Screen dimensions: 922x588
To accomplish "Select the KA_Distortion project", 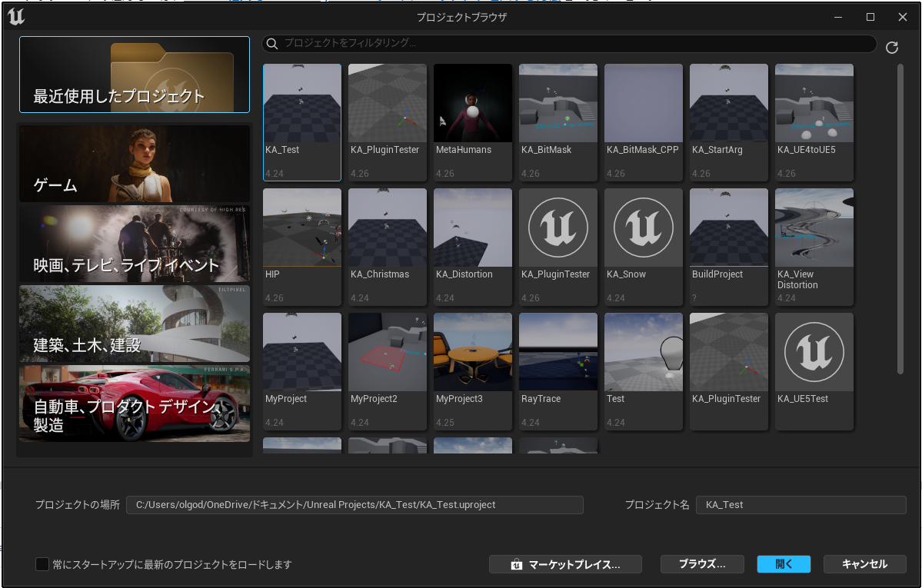I will pos(473,247).
